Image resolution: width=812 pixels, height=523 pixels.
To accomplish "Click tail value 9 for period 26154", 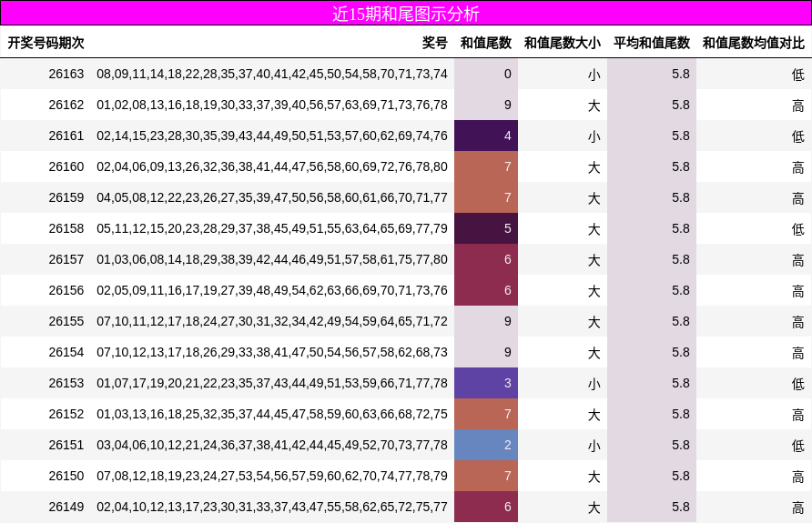I will pyautogui.click(x=486, y=352).
